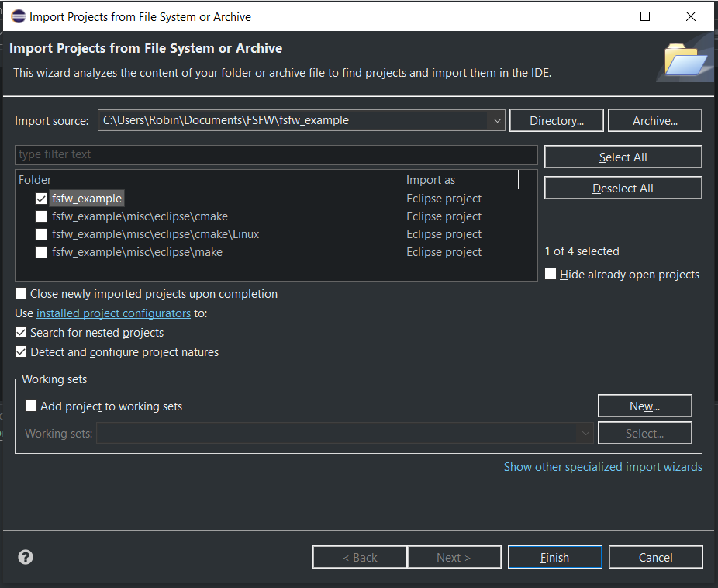Sort by the Folder column header
The height and width of the screenshot is (588, 718).
click(209, 179)
